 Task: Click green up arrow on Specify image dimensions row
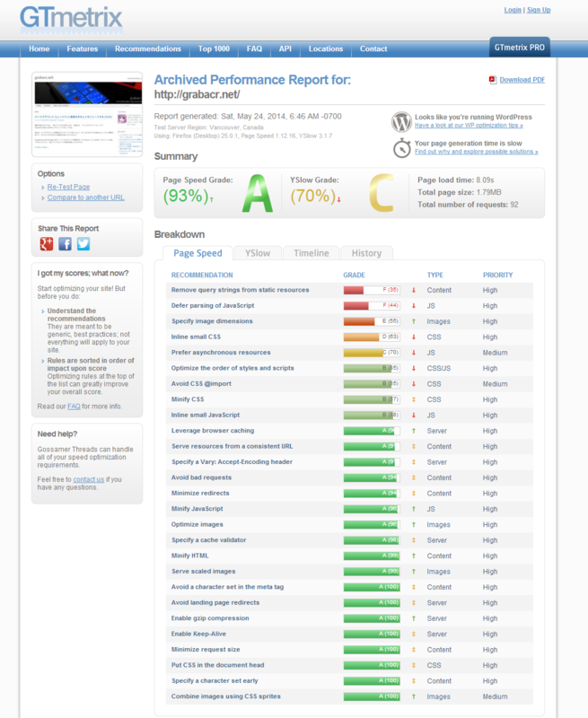[x=414, y=321]
